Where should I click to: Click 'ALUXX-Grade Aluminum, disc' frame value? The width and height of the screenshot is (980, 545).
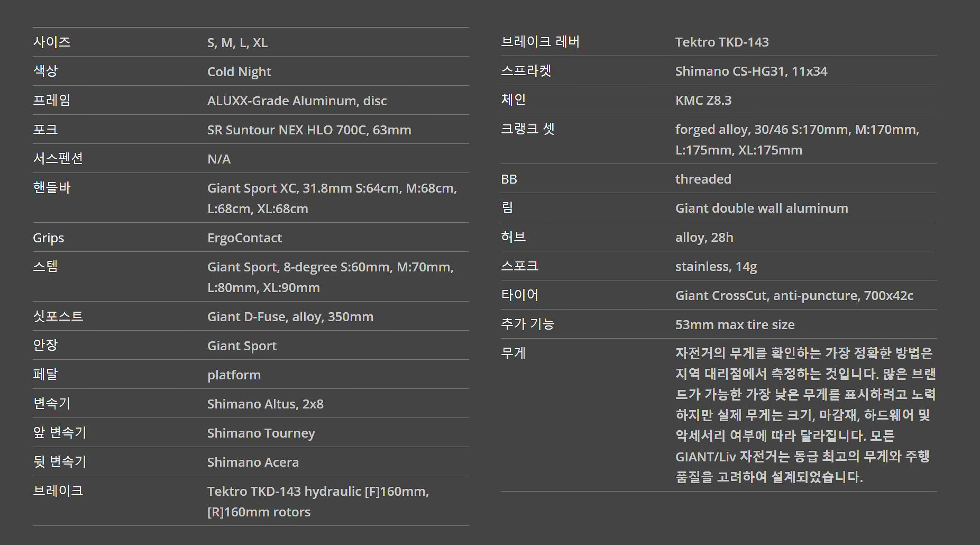pos(297,101)
